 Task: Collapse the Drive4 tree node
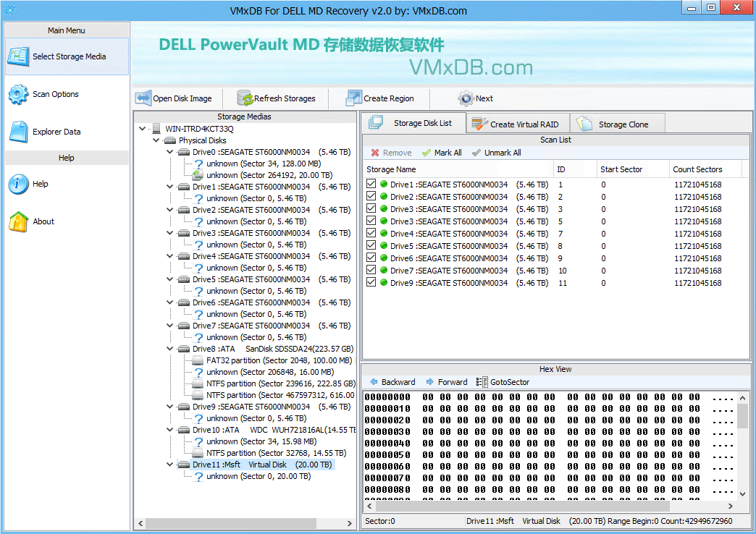pyautogui.click(x=169, y=256)
